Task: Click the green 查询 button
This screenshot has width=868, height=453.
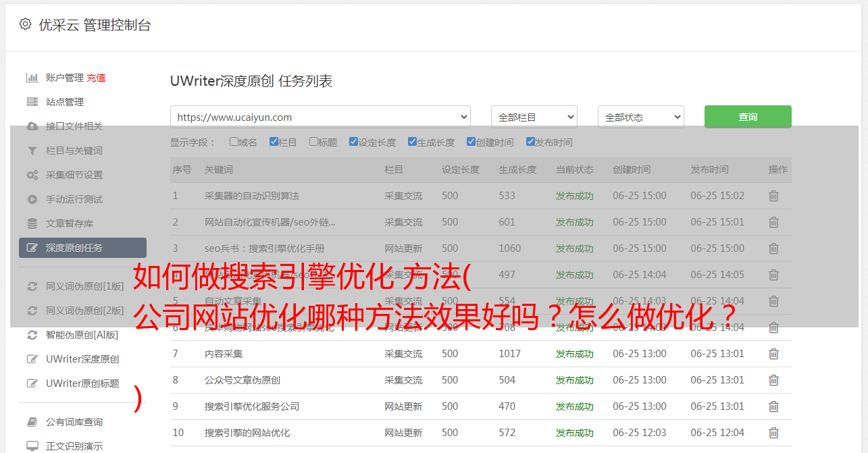Action: pyautogui.click(x=748, y=117)
